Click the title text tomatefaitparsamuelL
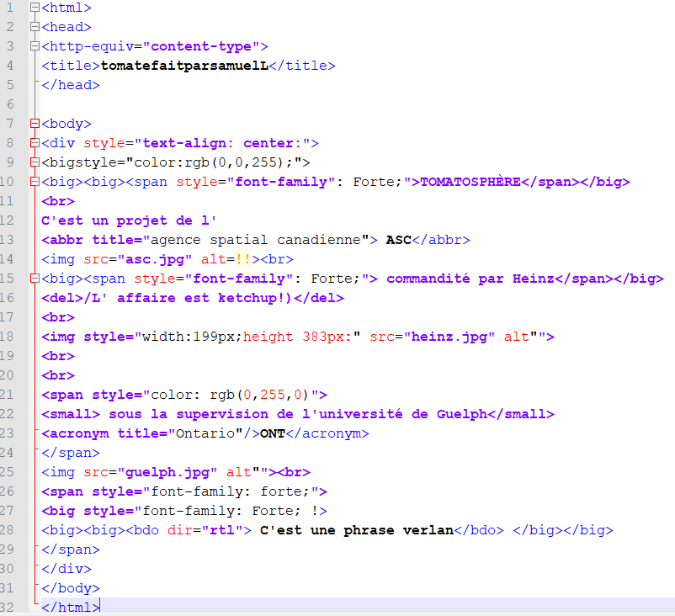 tap(184, 66)
